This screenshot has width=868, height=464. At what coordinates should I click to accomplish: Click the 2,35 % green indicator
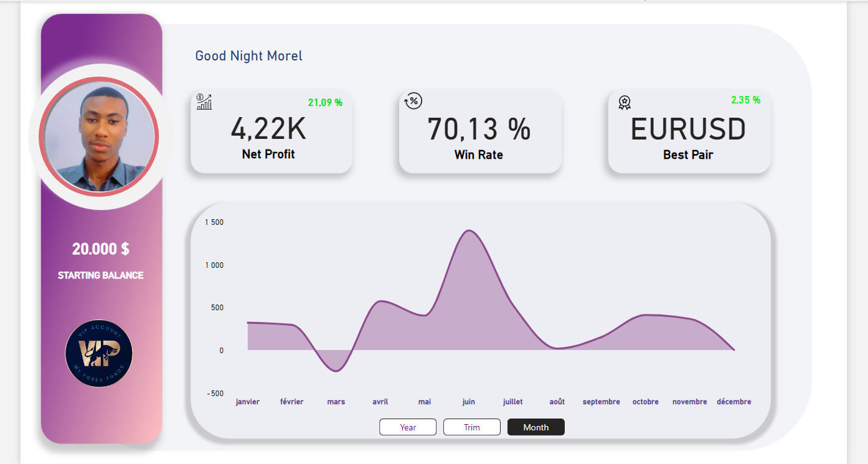(745, 100)
